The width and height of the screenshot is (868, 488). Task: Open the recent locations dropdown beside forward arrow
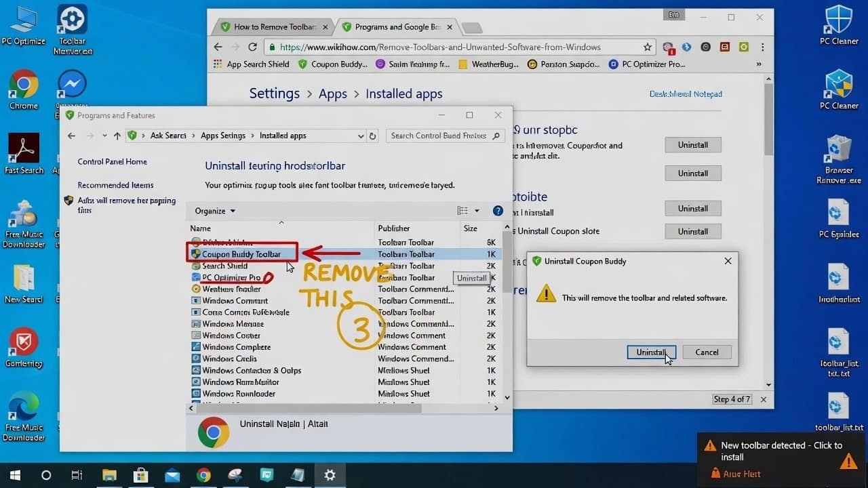pos(104,136)
